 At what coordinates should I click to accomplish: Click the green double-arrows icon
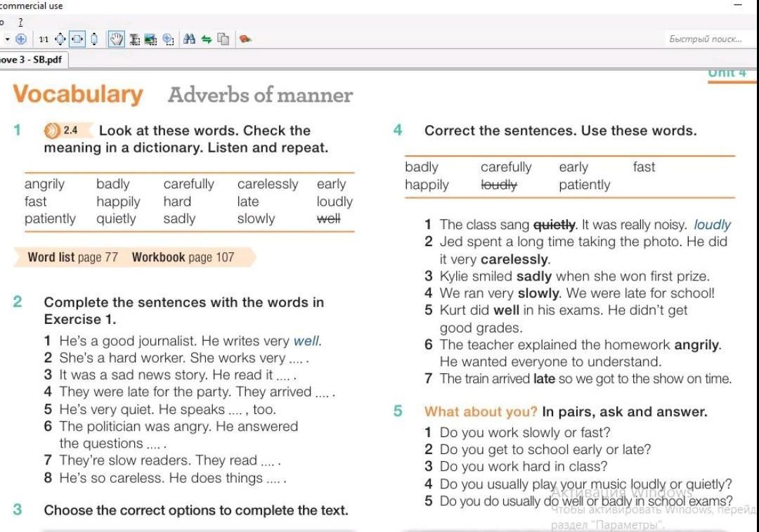click(207, 39)
